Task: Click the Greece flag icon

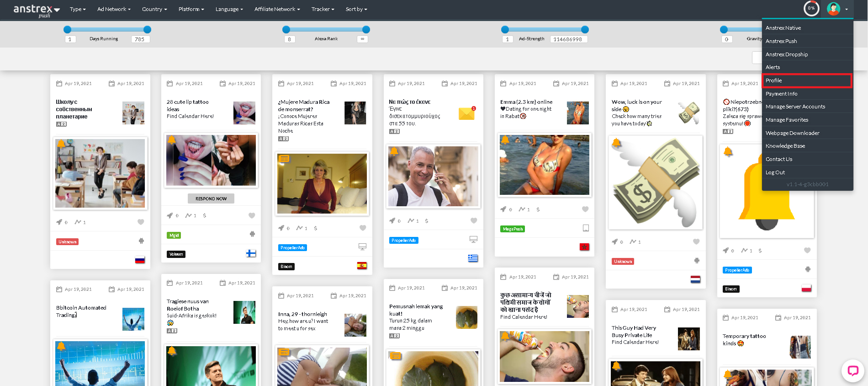Action: [473, 258]
